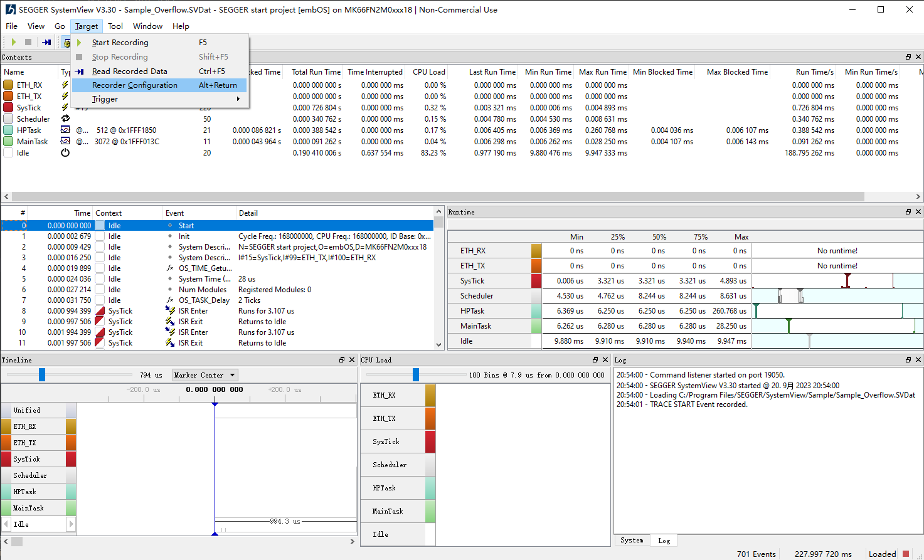Screen dimensions: 924x560
Task: Click the HPTask color swatch in Contexts
Action: (8, 130)
